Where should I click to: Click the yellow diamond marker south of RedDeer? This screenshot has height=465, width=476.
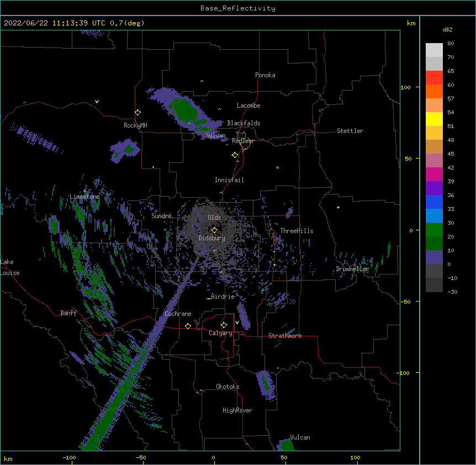235,155
